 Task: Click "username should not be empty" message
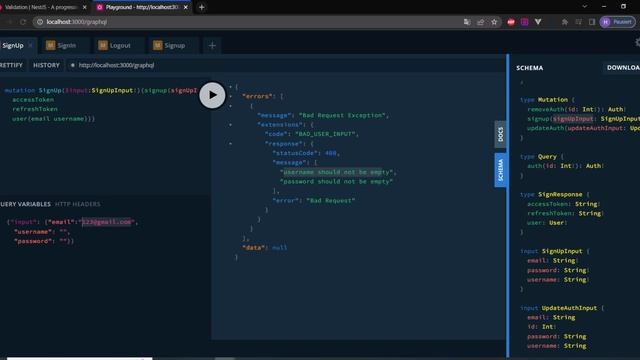pyautogui.click(x=337, y=172)
